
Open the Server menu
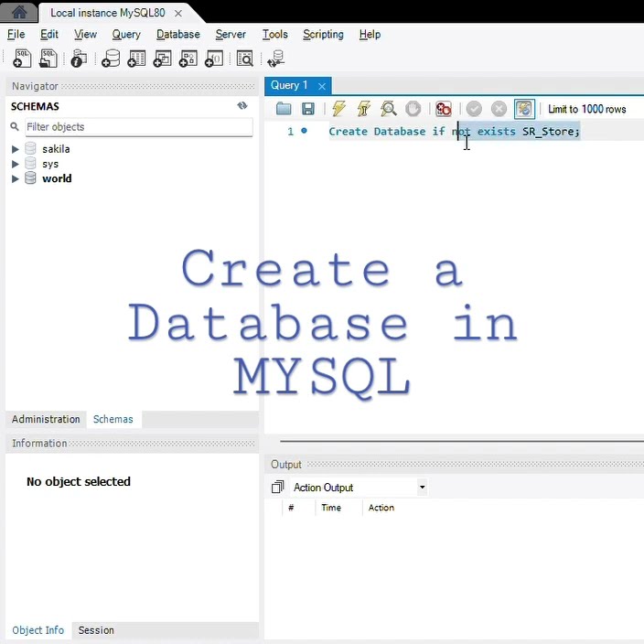point(231,35)
